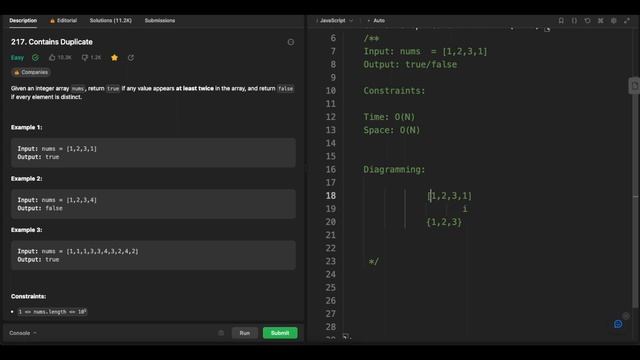Place cursor on editor line 18 array
Image resolution: width=640 pixels, height=360 pixels.
449,196
